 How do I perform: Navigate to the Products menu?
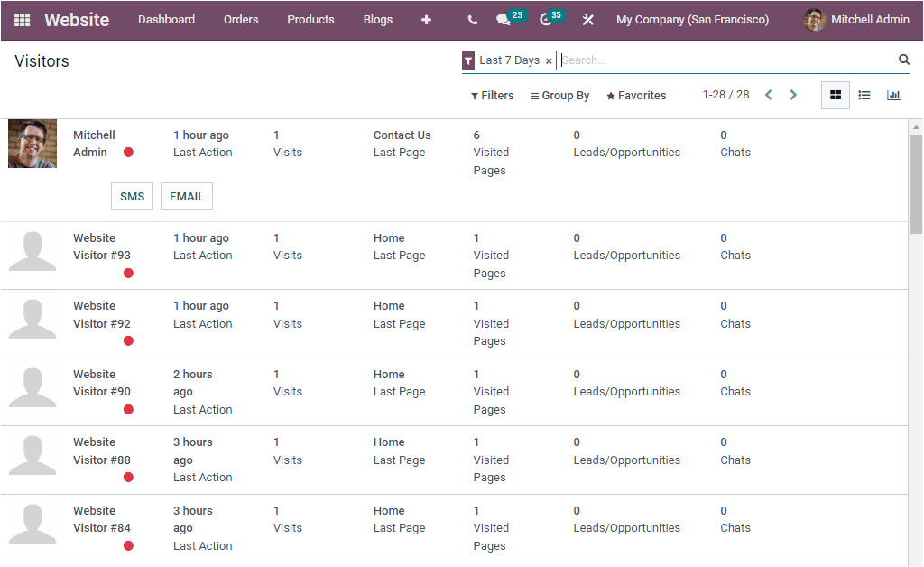tap(310, 19)
